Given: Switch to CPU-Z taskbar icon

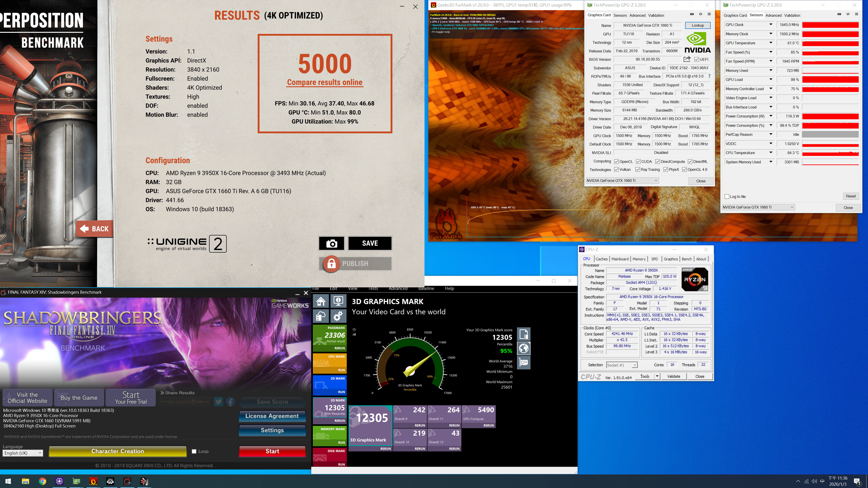Looking at the screenshot, I should pos(59,481).
